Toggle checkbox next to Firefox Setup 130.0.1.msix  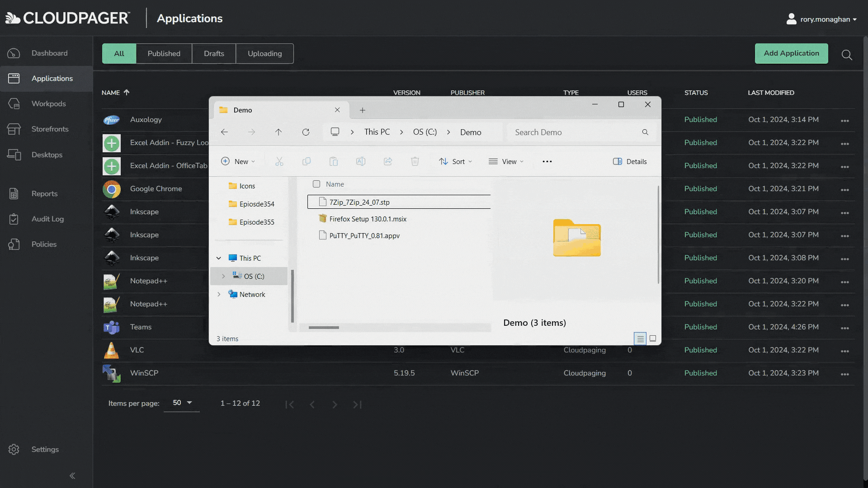316,219
